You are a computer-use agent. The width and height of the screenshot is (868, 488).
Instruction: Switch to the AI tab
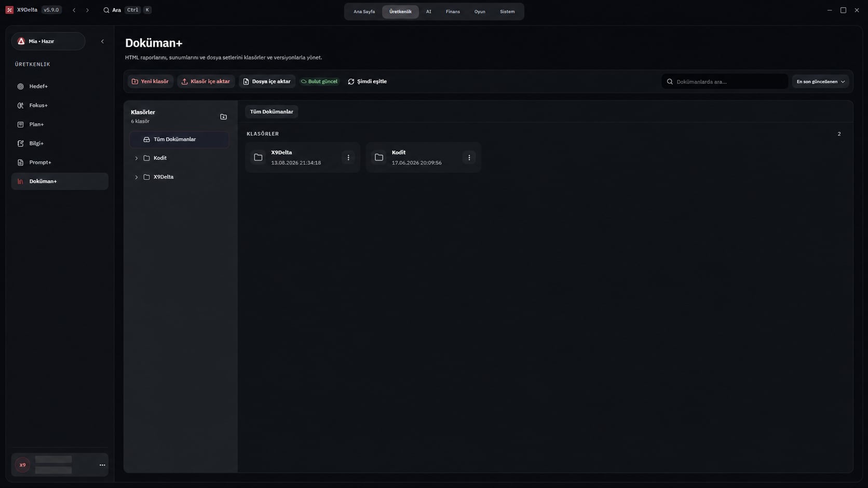pyautogui.click(x=428, y=11)
